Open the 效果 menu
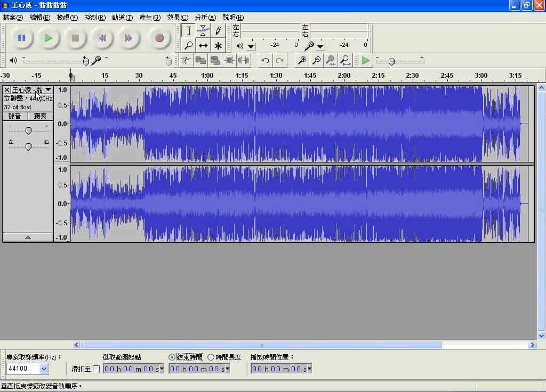This screenshot has width=546, height=392. coord(176,17)
